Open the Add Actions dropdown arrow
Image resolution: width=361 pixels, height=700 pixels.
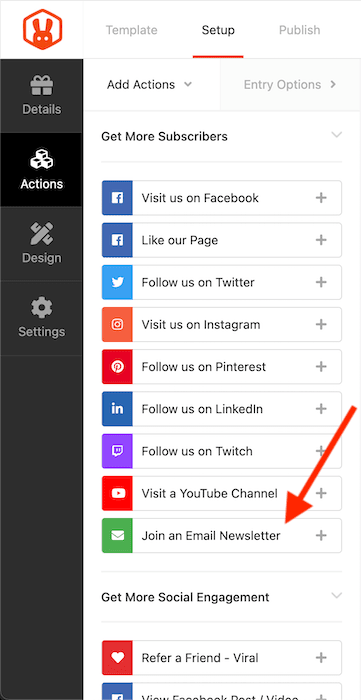[x=188, y=84]
